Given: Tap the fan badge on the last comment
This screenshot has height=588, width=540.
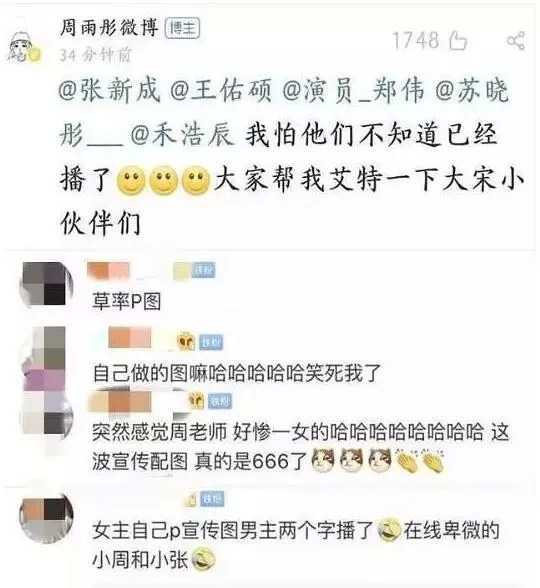Looking at the screenshot, I should 212,499.
